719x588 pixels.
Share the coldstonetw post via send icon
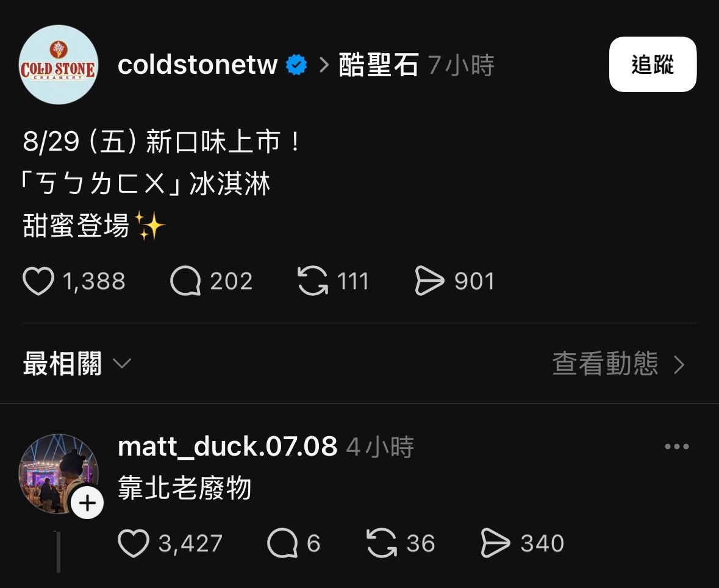pos(430,281)
